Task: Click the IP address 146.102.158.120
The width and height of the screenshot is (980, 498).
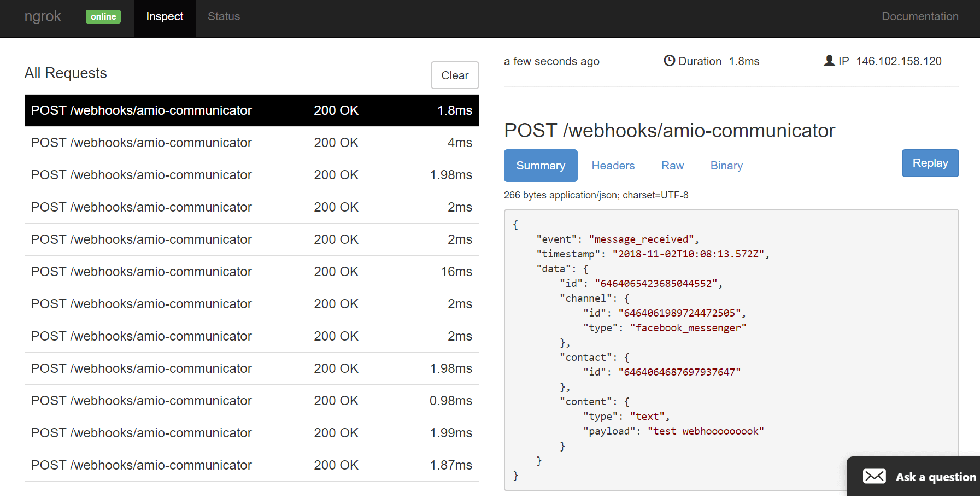Action: click(899, 61)
